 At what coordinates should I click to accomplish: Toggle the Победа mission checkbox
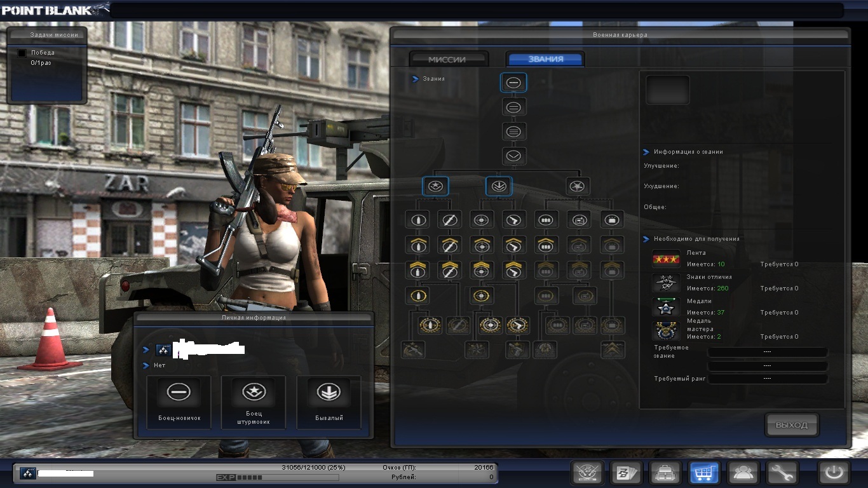(x=22, y=53)
